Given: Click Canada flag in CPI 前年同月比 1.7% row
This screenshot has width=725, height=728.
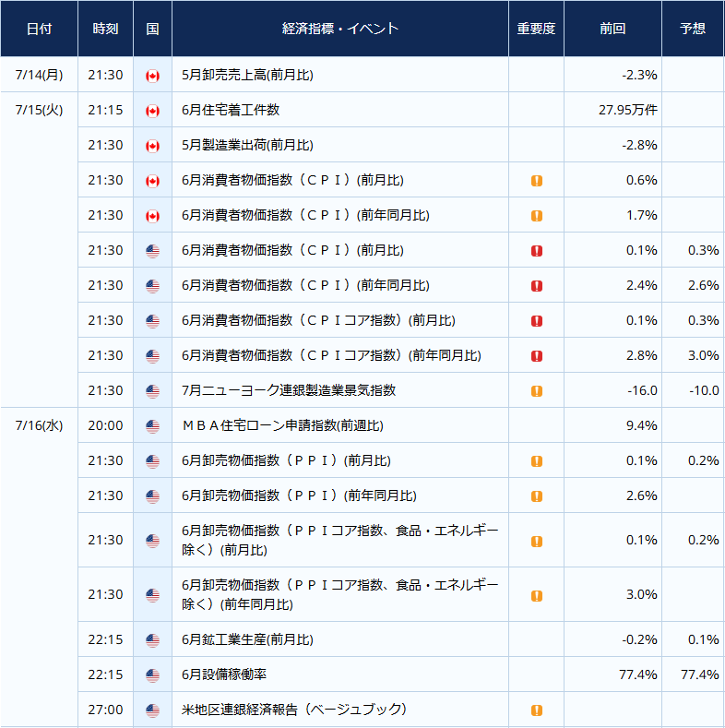Looking at the screenshot, I should 152,216.
